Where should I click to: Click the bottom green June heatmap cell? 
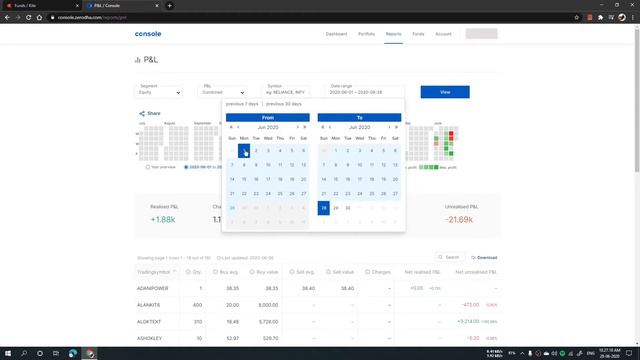[x=451, y=153]
